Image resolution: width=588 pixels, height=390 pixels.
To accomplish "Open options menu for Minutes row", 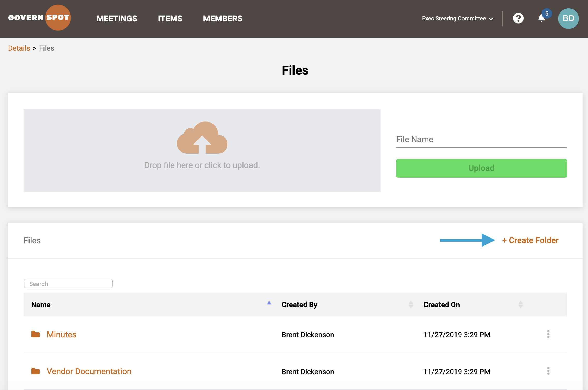I will click(x=548, y=334).
